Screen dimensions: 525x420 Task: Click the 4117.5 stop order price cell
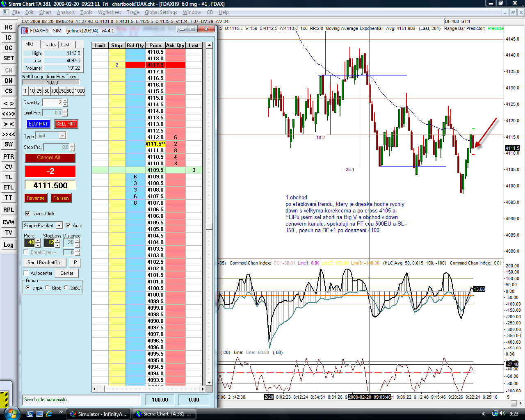155,65
